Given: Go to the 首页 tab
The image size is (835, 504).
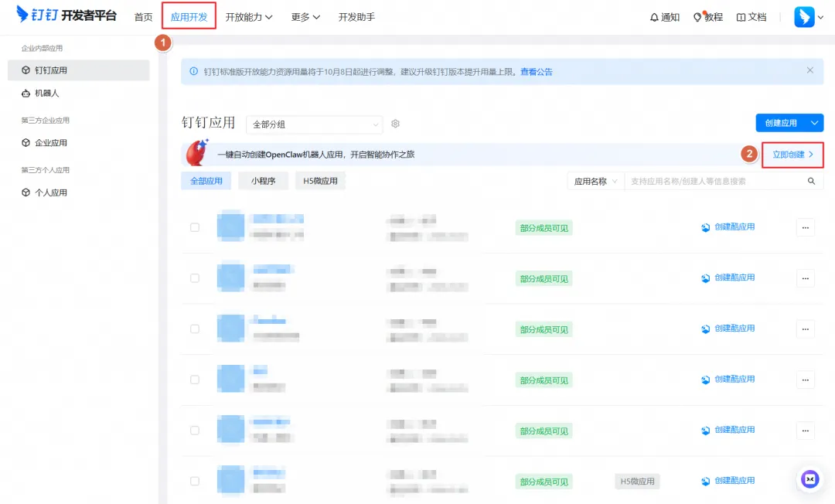Looking at the screenshot, I should [x=143, y=17].
